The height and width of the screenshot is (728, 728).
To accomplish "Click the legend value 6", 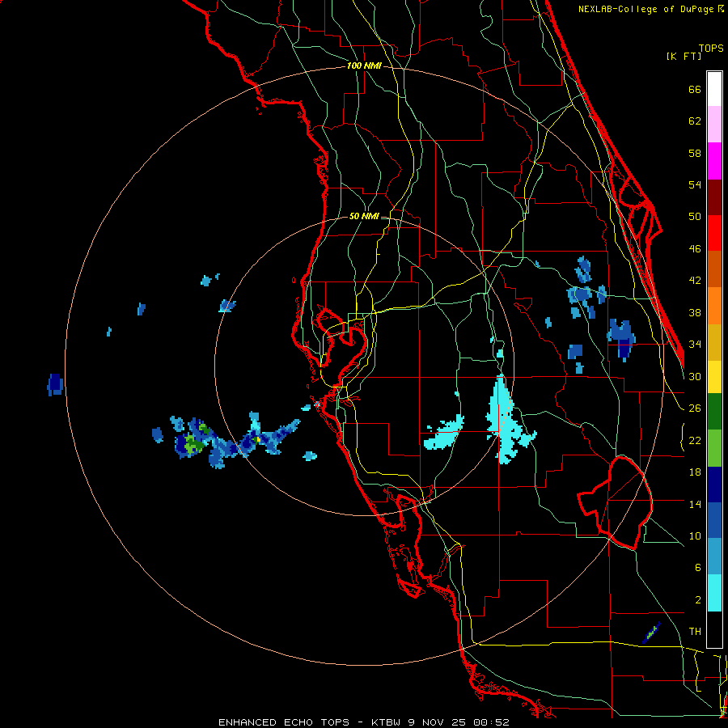I will pos(698,568).
